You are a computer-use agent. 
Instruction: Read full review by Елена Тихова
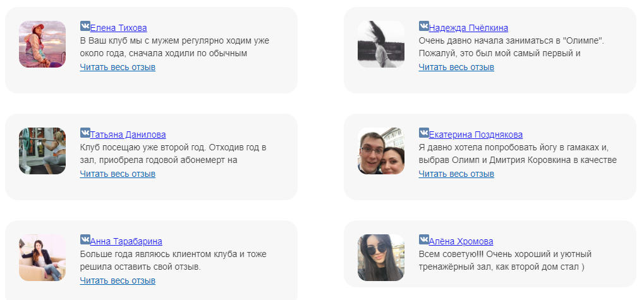pyautogui.click(x=118, y=68)
